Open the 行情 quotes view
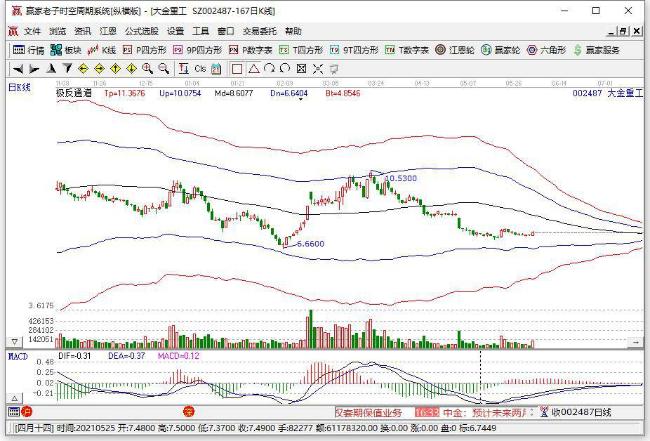650x441 pixels. [x=28, y=50]
